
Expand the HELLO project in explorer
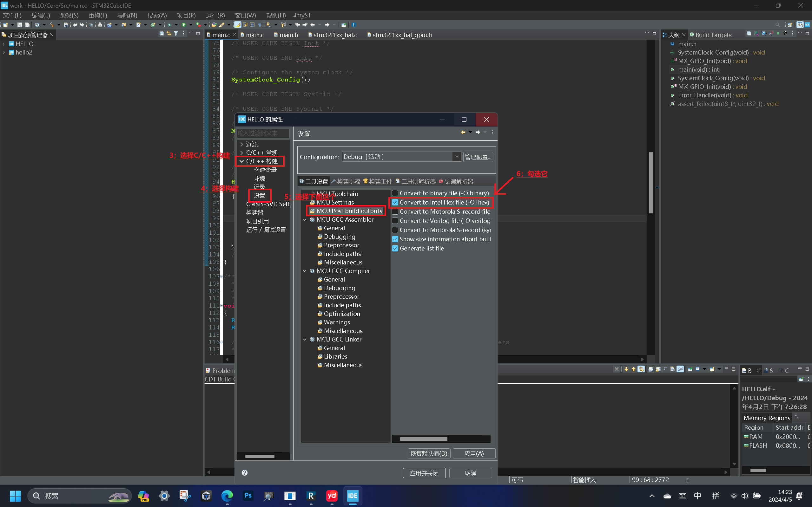tap(4, 44)
